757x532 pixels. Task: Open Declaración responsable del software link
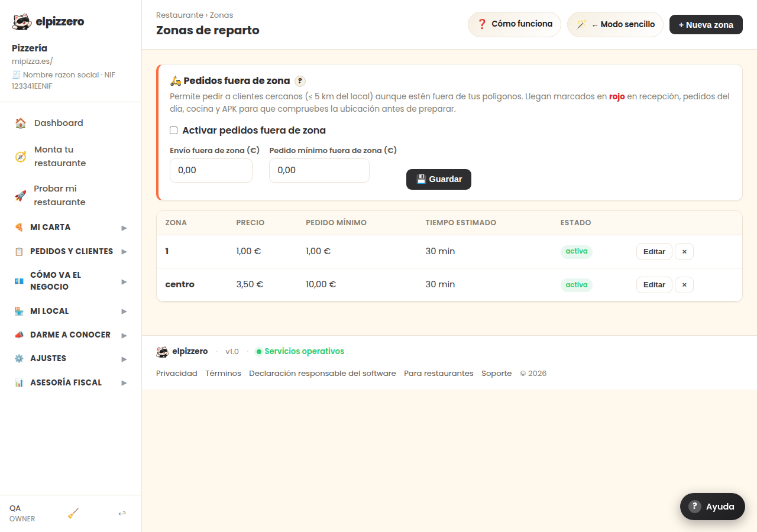[322, 374]
